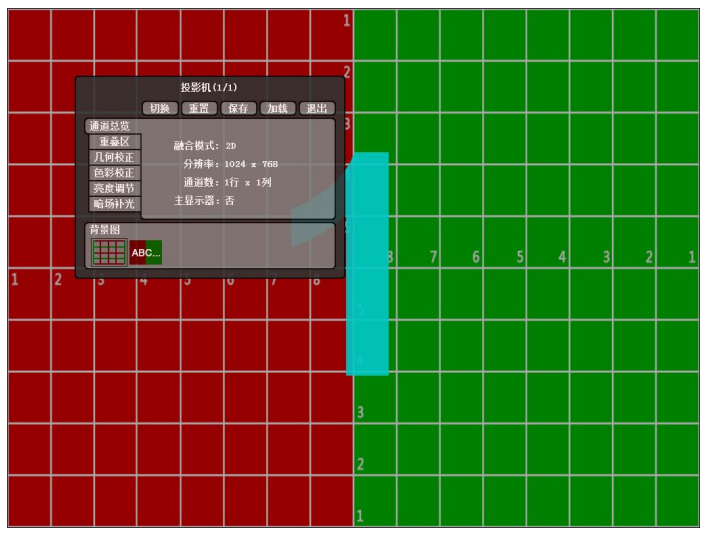Save settings with the 保存 button
Screen dimensions: 706x535
238,108
